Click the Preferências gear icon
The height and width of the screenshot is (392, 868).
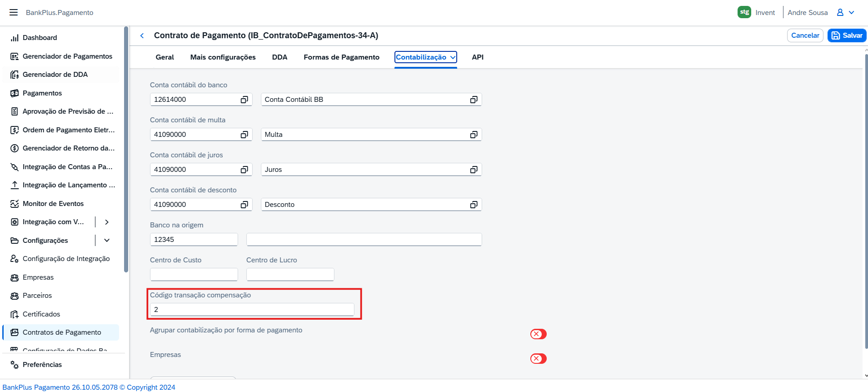15,365
